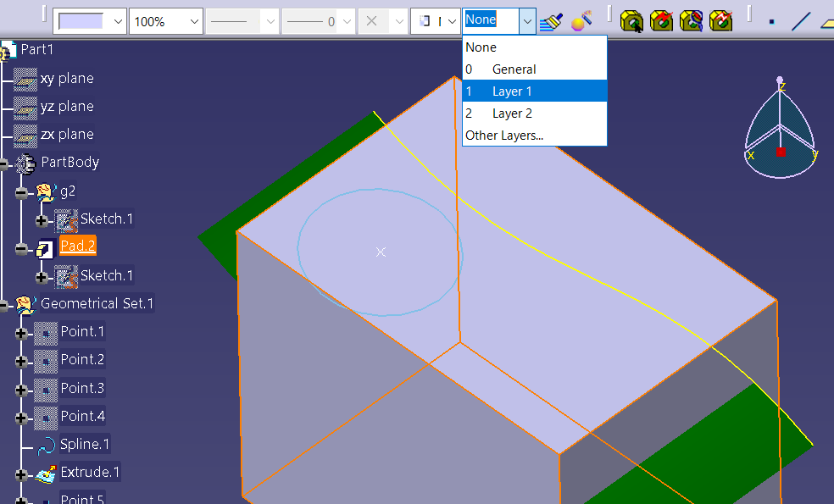Open the fill color swatch dropdown
834x504 pixels.
(117, 21)
